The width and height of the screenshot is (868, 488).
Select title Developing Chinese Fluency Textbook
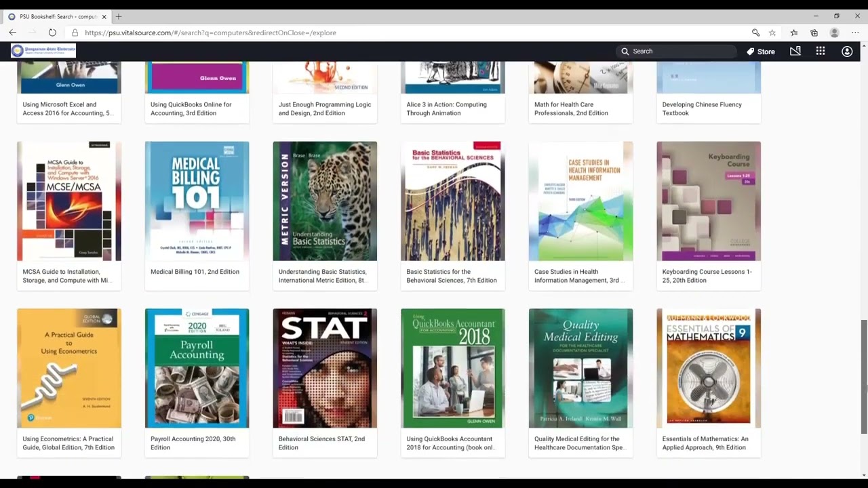click(x=702, y=108)
